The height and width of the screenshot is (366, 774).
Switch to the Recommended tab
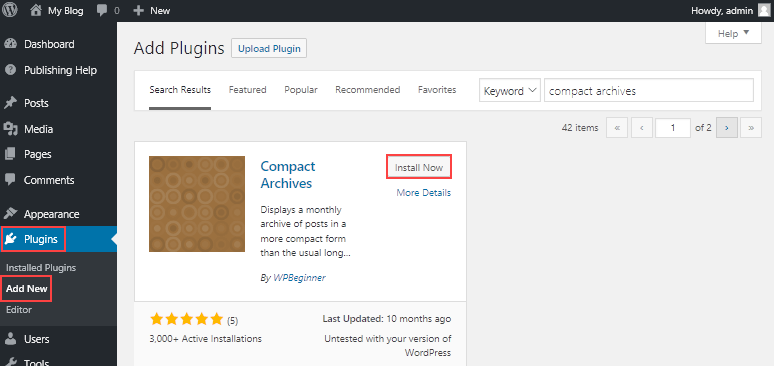point(368,90)
